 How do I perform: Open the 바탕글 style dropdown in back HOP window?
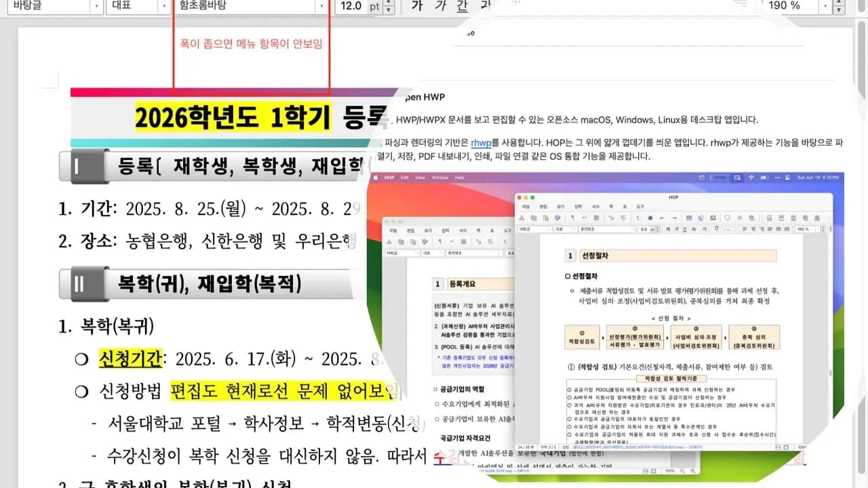[x=401, y=253]
